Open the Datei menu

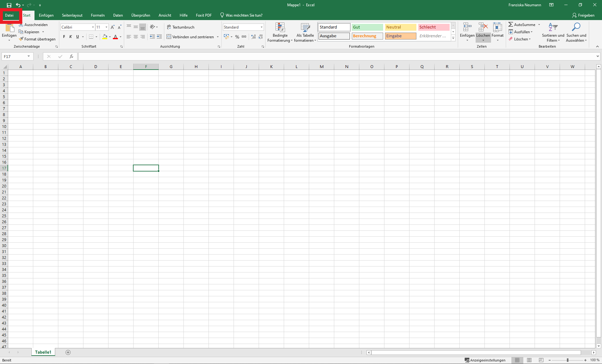click(x=8, y=15)
